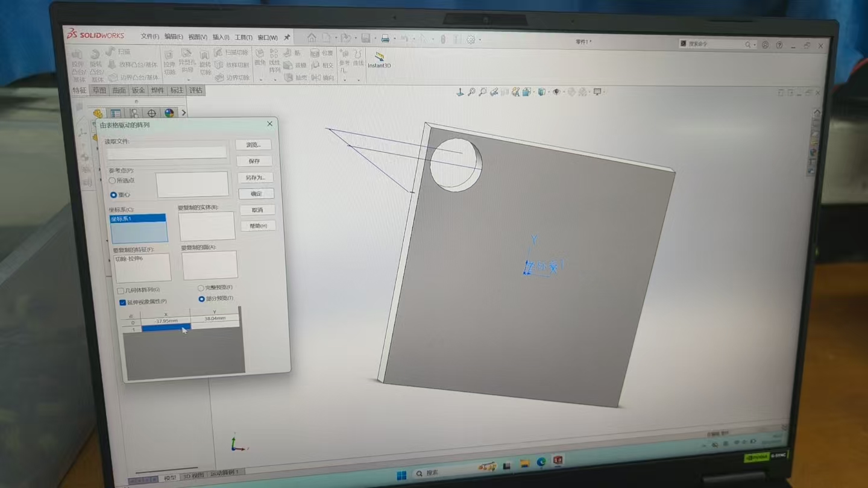Open the FeatureManager design tree tab icon
Viewport: 868px width, 488px height.
click(x=98, y=113)
